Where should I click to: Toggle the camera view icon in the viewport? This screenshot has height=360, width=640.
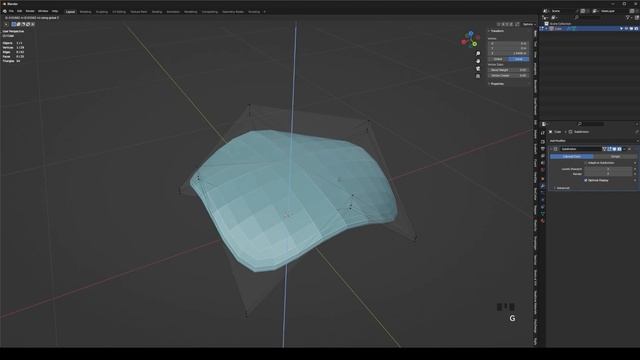click(478, 69)
